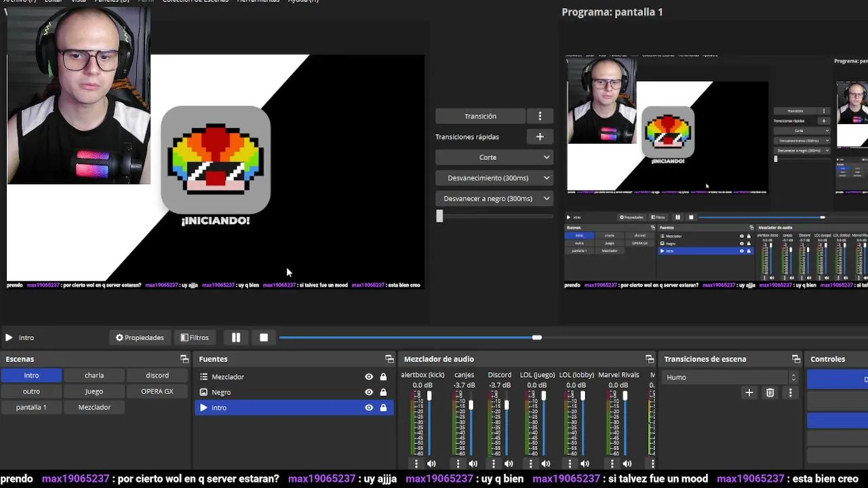Pause the intro media playback

tap(236, 338)
